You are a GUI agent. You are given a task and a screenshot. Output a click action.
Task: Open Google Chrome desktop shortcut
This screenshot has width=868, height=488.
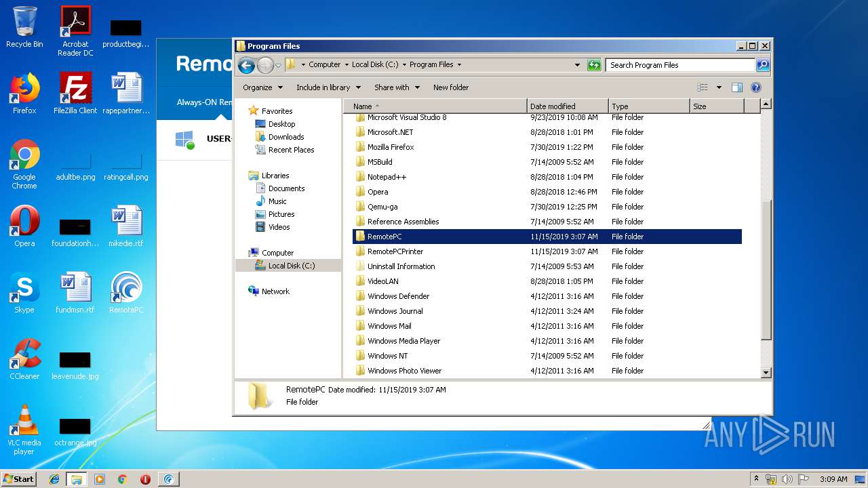pos(24,164)
